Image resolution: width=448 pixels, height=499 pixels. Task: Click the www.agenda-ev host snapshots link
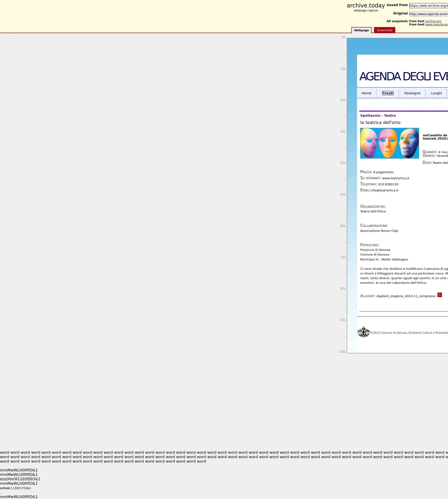coord(436,24)
